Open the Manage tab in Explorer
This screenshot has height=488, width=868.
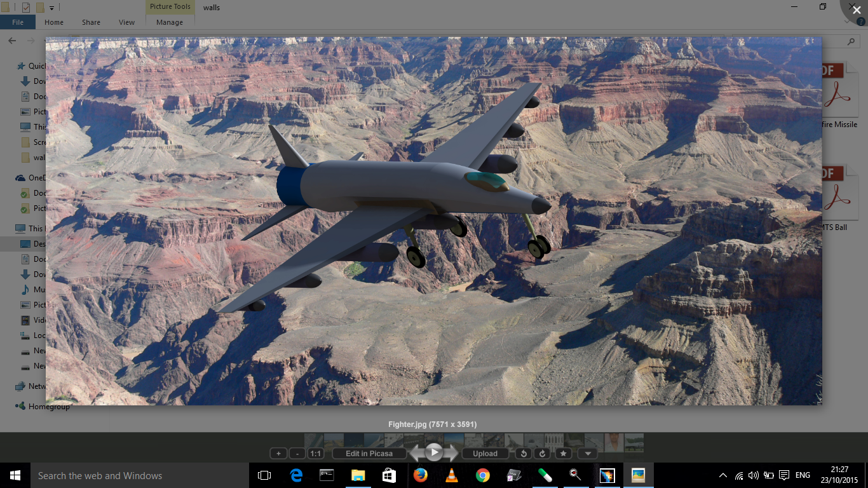(170, 22)
